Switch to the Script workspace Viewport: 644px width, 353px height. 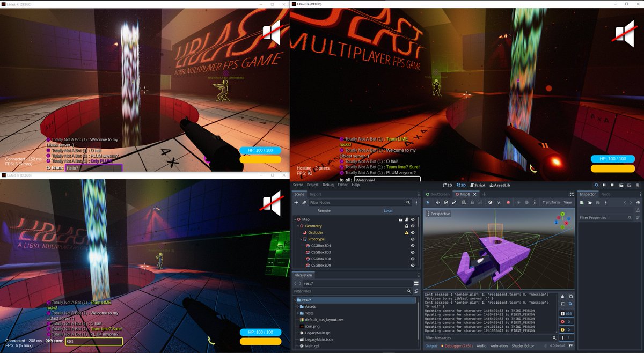click(x=477, y=185)
